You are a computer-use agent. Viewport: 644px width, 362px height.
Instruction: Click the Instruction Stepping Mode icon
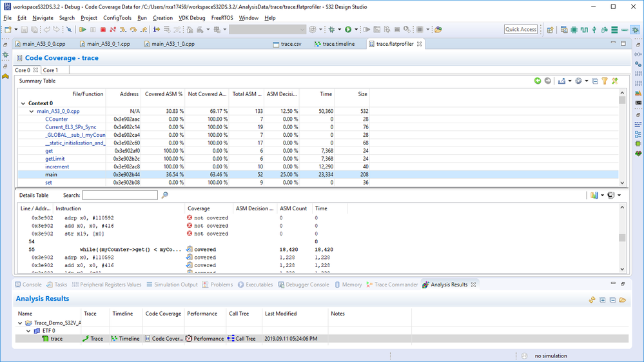pos(157,30)
